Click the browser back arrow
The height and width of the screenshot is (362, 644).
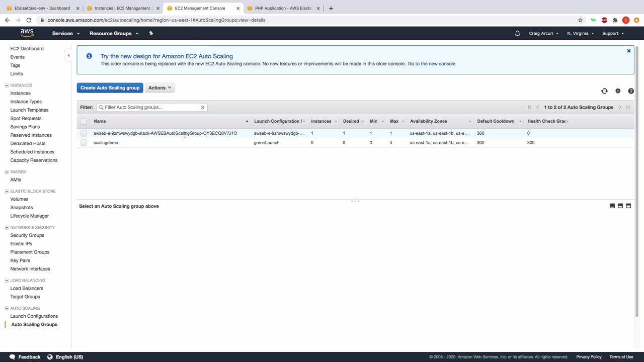tap(7, 20)
